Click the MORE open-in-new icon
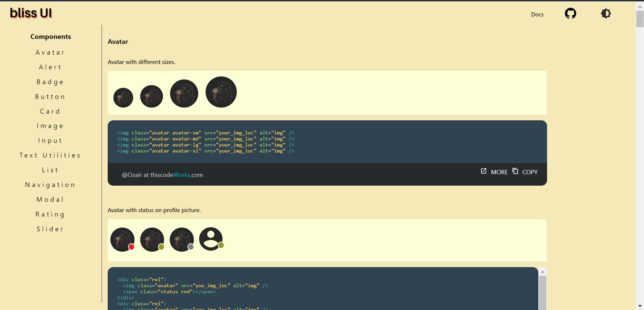 484,171
